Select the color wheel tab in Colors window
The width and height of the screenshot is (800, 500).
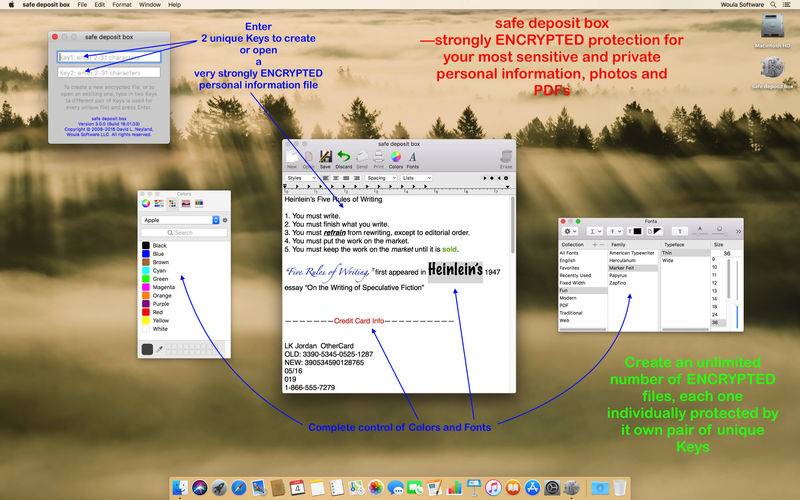coord(146,204)
